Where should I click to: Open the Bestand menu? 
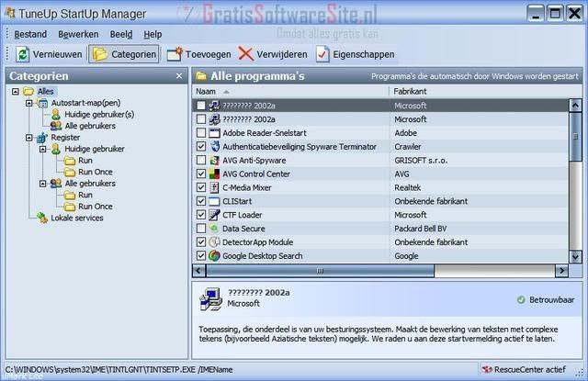click(x=30, y=35)
